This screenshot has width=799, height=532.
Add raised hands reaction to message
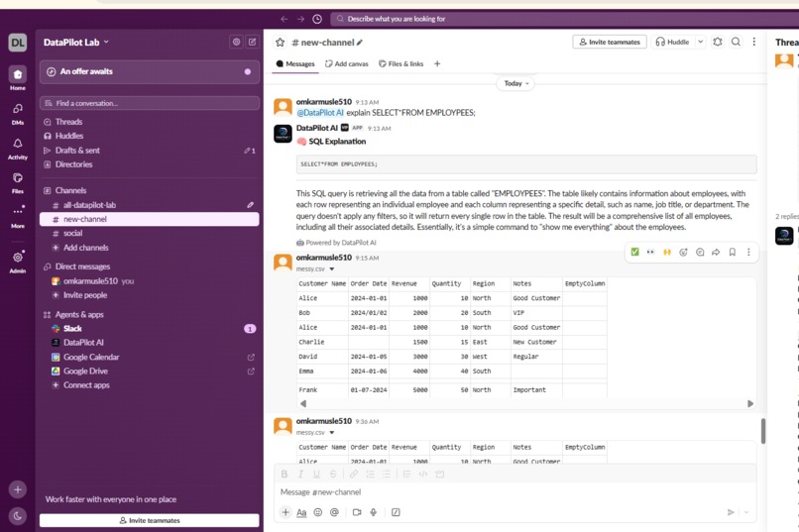tap(667, 252)
